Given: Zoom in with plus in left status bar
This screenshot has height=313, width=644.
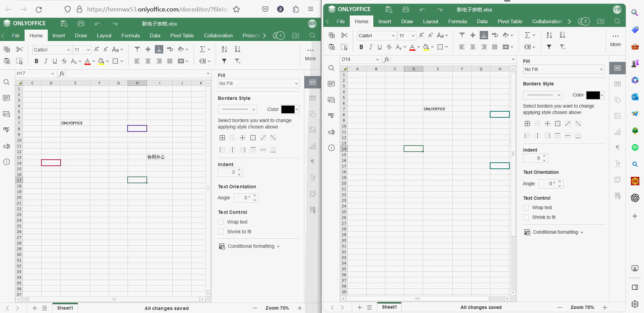Looking at the screenshot, I should point(300,308).
